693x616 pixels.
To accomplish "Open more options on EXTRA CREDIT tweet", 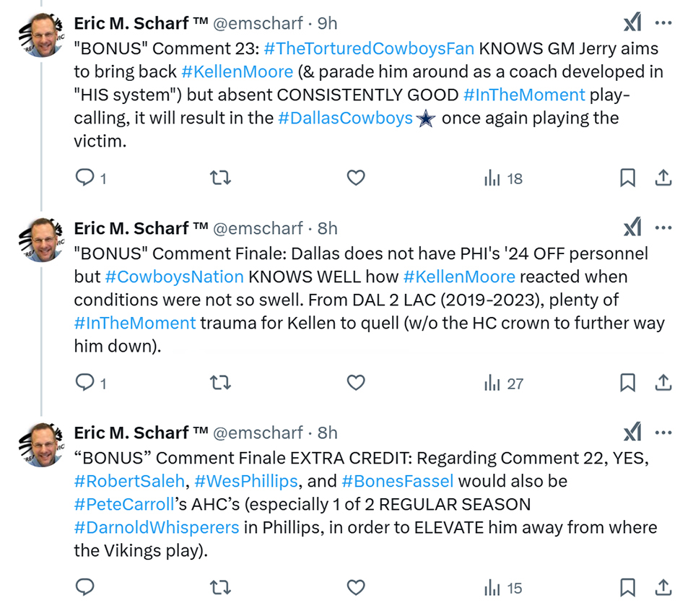I will (663, 433).
